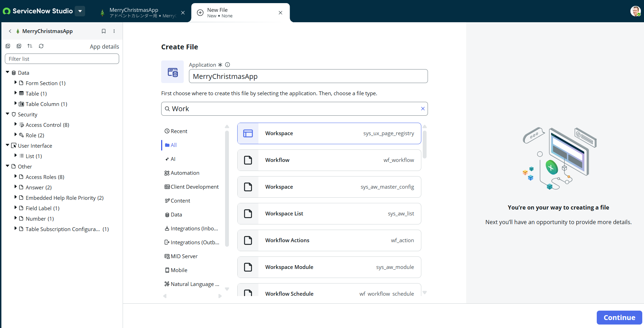Image resolution: width=644 pixels, height=328 pixels.
Task: Click the expand all icon (right-pointing arrow)
Action: click(x=8, y=46)
